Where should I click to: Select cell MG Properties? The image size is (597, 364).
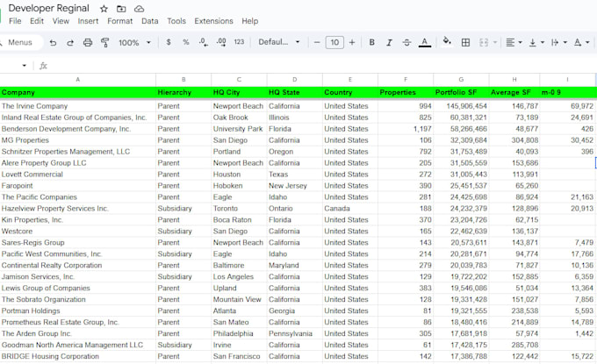(77, 140)
